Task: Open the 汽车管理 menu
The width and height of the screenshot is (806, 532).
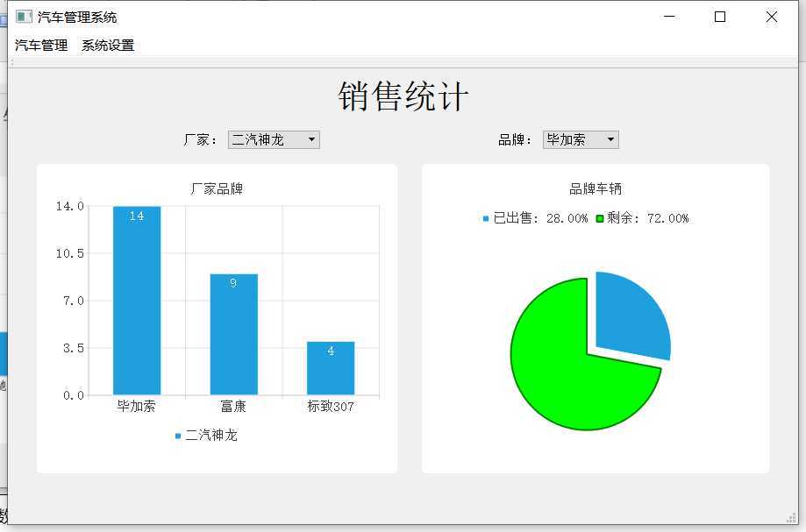Action: [x=41, y=46]
